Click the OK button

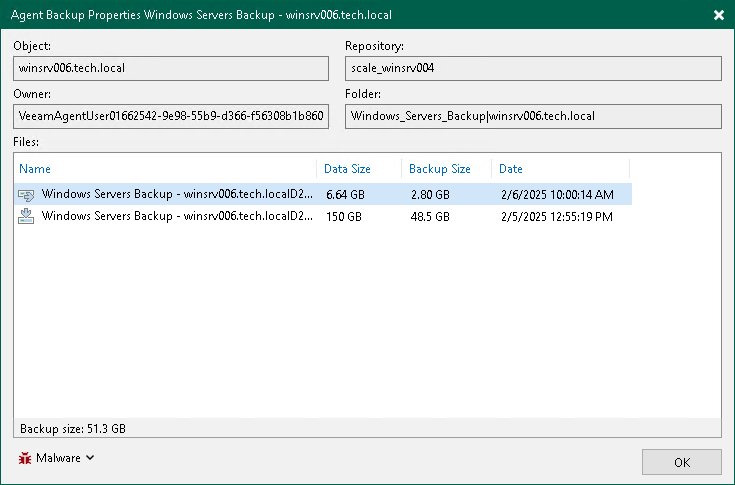pyautogui.click(x=682, y=463)
